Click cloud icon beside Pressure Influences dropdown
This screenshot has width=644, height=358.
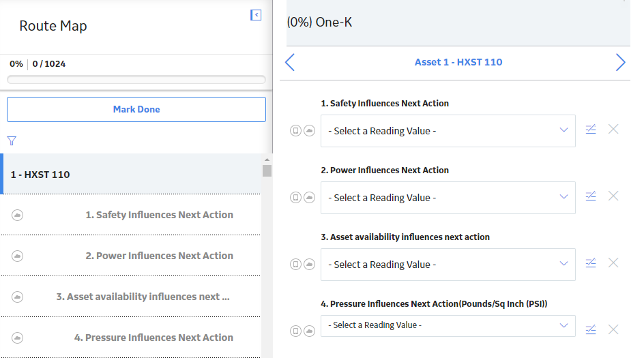coord(309,331)
